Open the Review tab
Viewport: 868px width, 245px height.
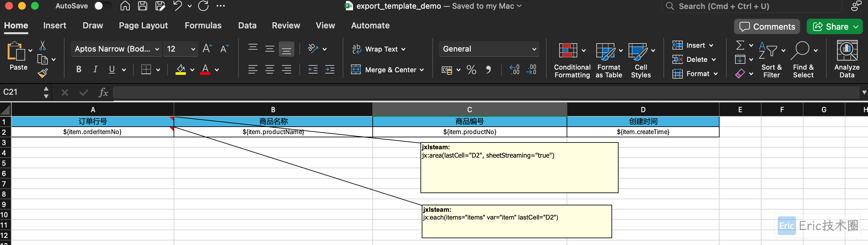[x=286, y=25]
